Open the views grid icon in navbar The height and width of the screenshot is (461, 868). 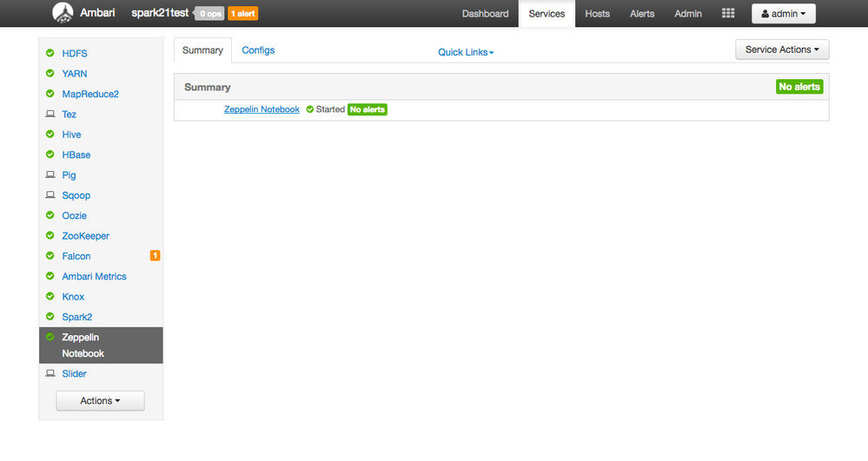728,13
